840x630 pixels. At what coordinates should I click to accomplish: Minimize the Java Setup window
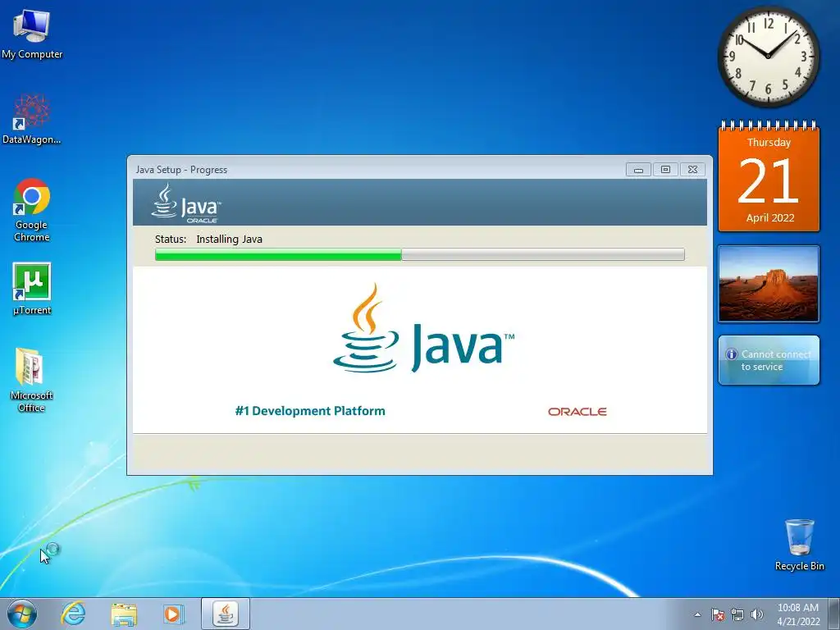[638, 170]
